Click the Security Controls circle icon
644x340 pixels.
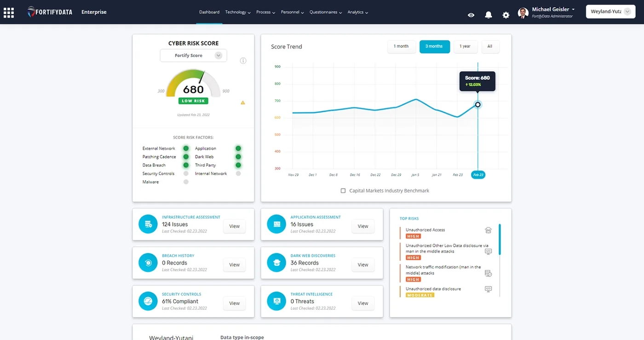tap(148, 301)
